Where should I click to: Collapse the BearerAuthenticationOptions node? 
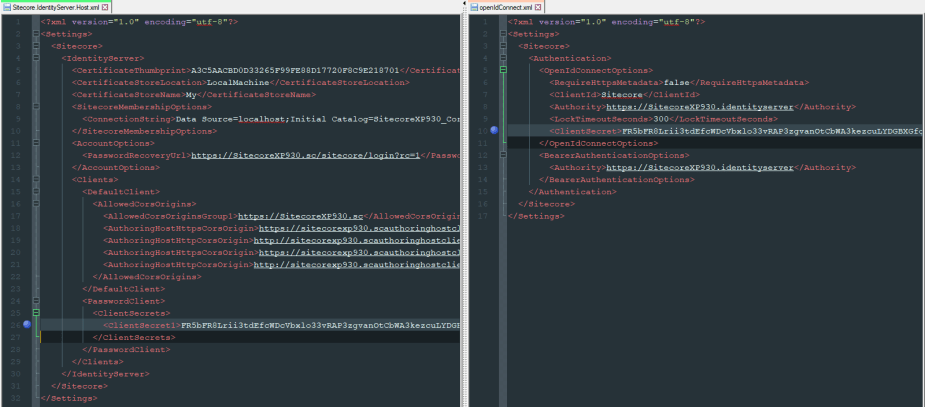[504, 155]
